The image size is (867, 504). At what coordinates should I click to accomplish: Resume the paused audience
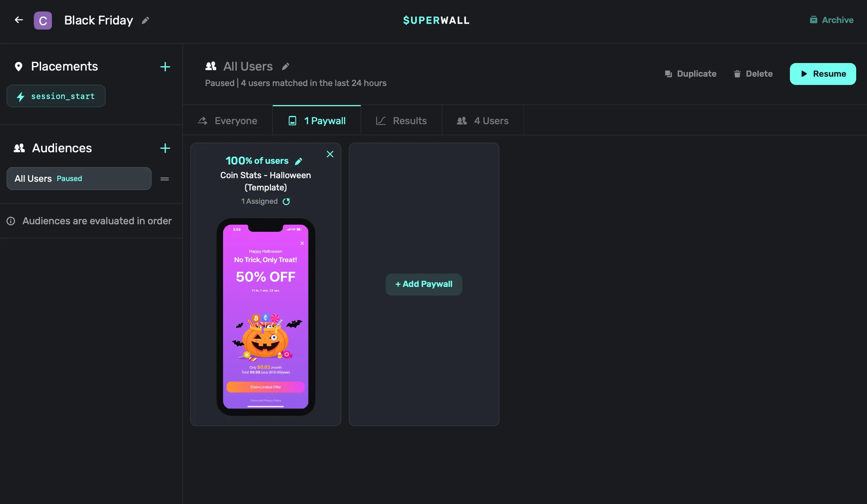[823, 74]
